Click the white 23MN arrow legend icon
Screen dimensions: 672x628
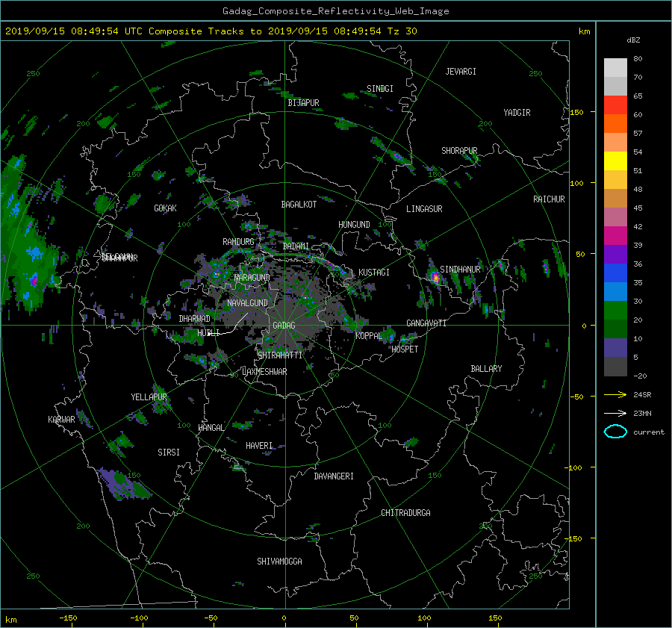click(x=615, y=413)
